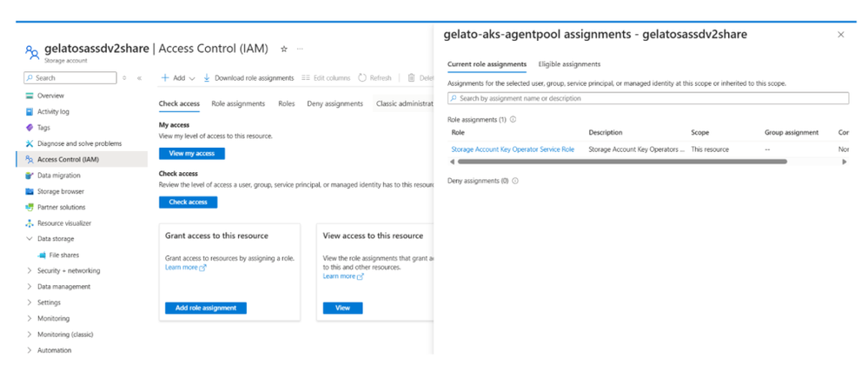Screen dimensions: 868x365
Task: Click the Diagnose and solve problems wrench icon
Action: (x=30, y=143)
